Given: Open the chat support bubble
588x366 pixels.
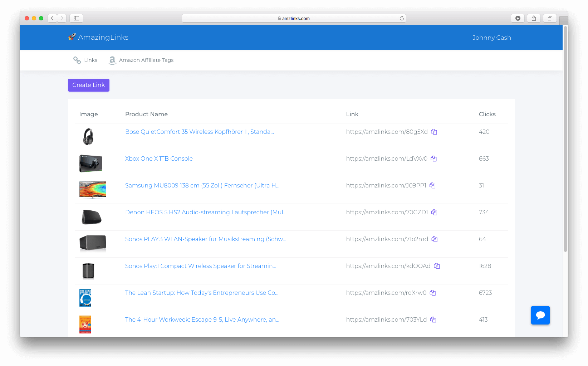Looking at the screenshot, I should (x=540, y=315).
